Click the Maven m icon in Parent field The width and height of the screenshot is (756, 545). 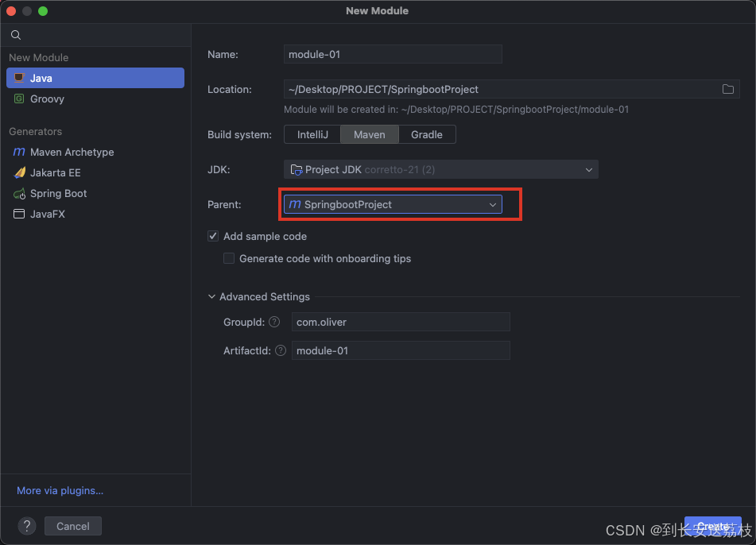coord(295,204)
